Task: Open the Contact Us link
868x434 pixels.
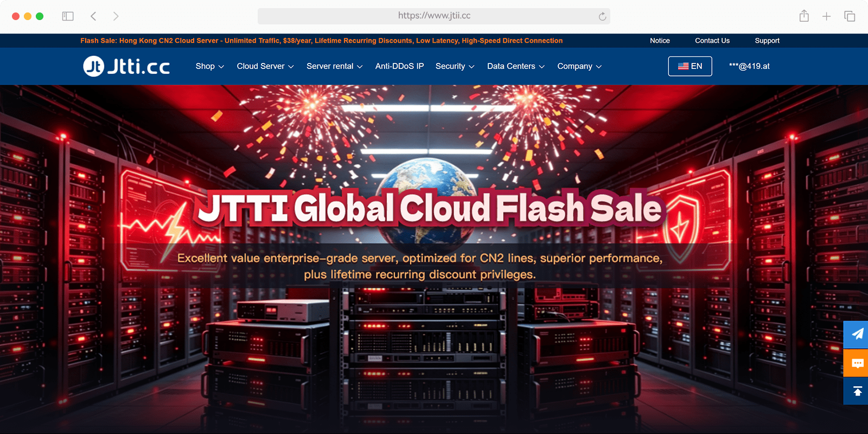Action: [712, 41]
